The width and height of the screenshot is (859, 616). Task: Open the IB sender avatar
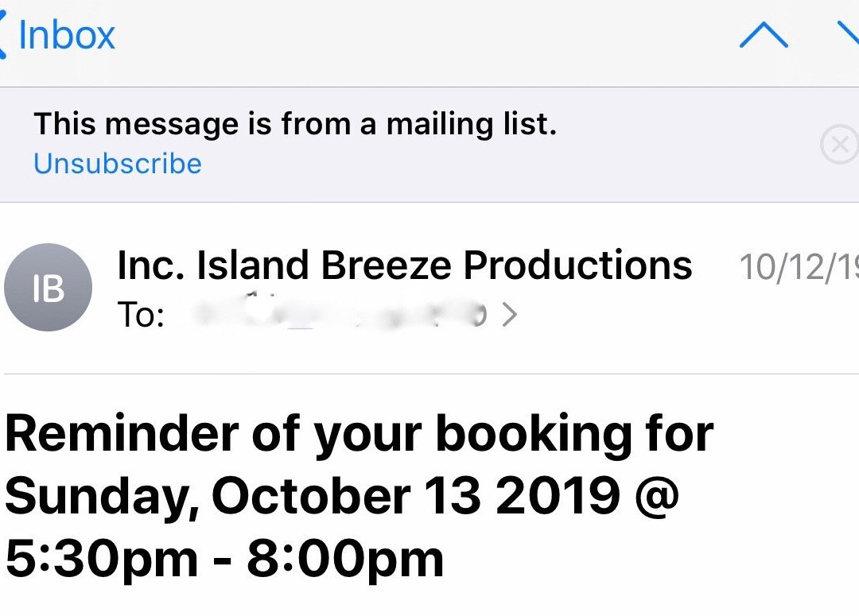pos(49,288)
